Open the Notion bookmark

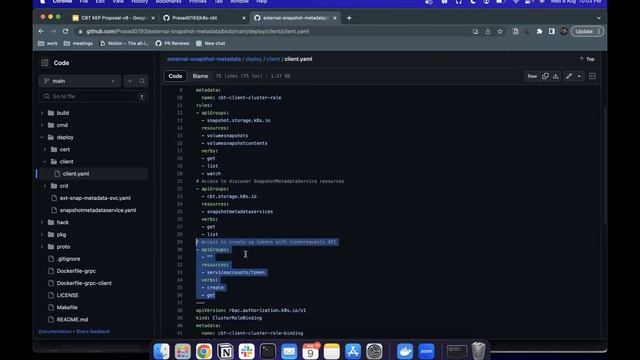(x=124, y=43)
